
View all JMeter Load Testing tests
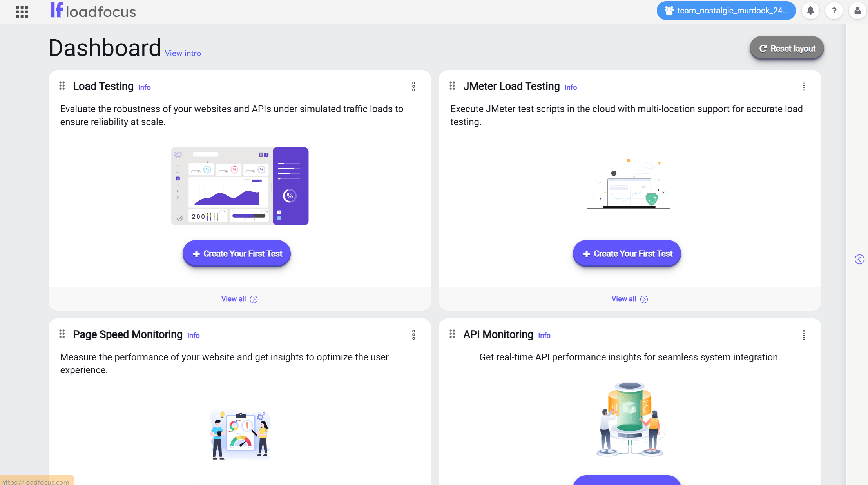pos(629,299)
